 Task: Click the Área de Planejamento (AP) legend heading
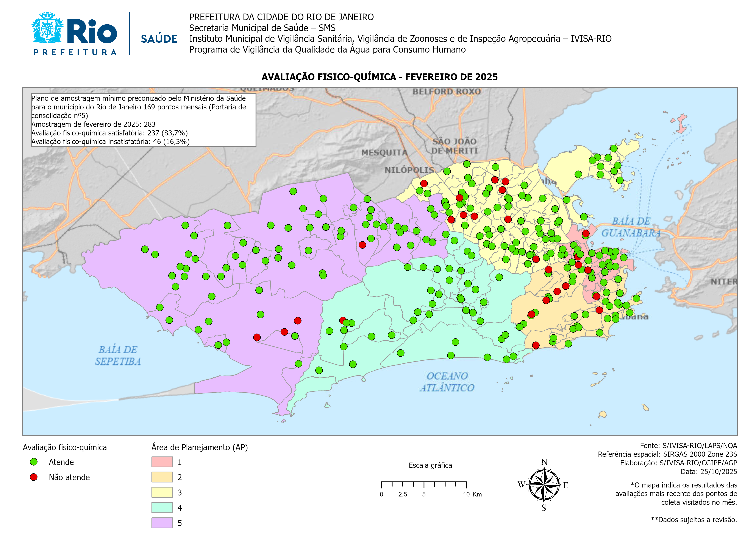pyautogui.click(x=200, y=447)
